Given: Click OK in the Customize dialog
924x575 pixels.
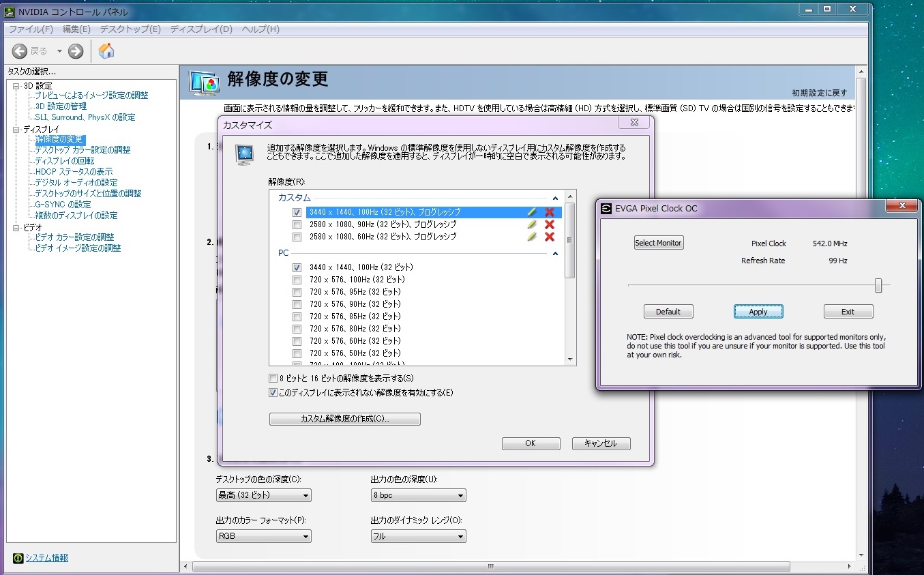Looking at the screenshot, I should [x=531, y=443].
